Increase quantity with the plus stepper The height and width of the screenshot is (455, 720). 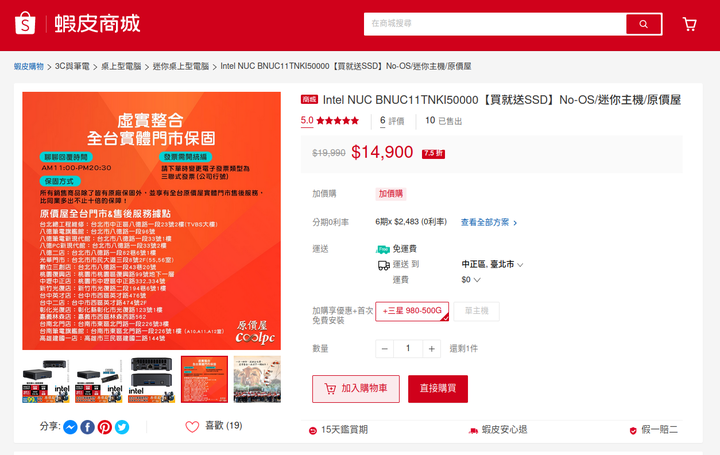[431, 349]
